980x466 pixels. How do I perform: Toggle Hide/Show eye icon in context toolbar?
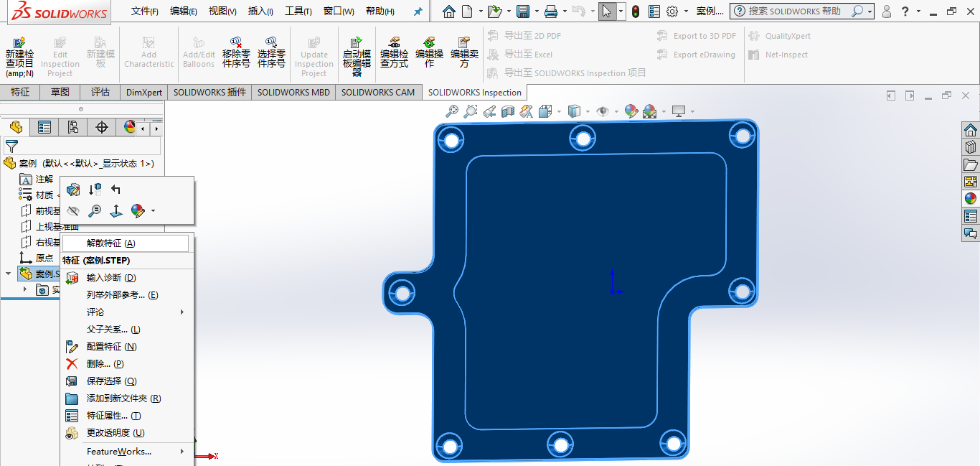(x=72, y=211)
